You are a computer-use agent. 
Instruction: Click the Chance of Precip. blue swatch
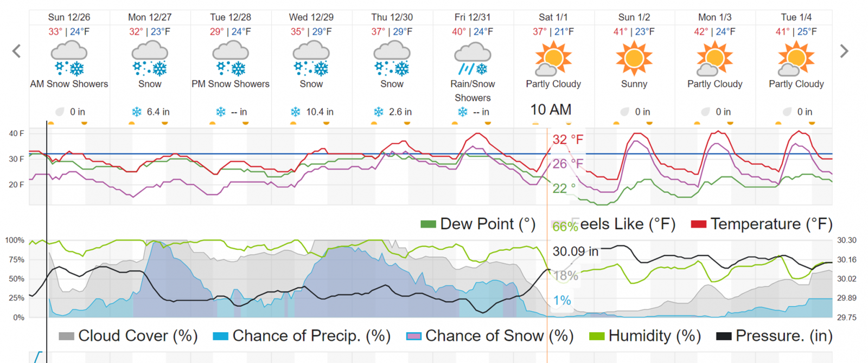pos(221,336)
